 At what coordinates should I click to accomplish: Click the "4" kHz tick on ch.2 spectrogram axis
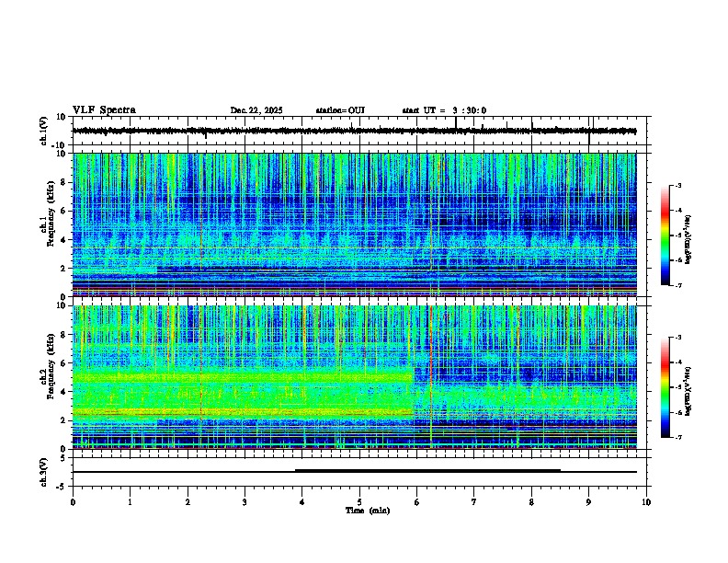(x=64, y=392)
